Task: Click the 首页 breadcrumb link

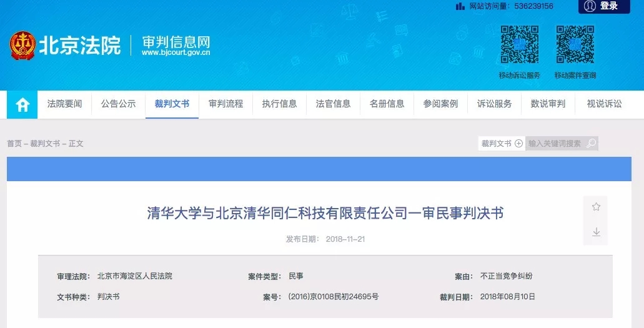Action: pos(14,144)
